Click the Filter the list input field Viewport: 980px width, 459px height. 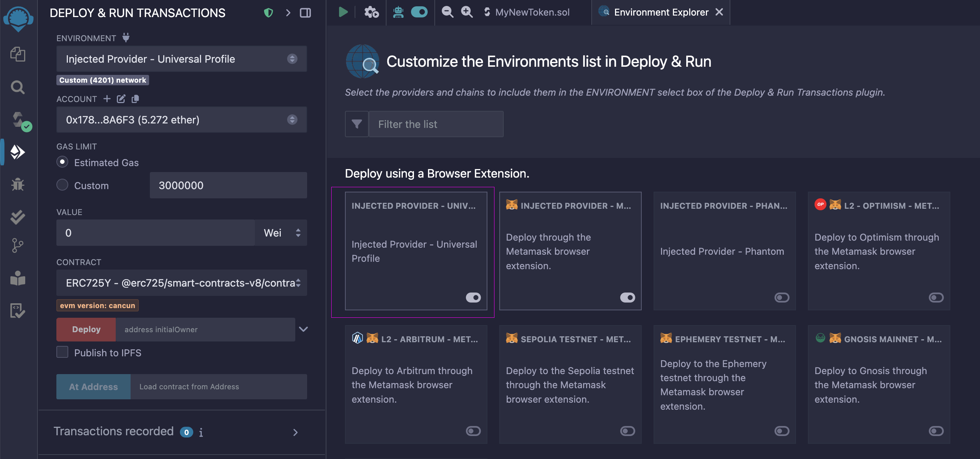pyautogui.click(x=435, y=124)
